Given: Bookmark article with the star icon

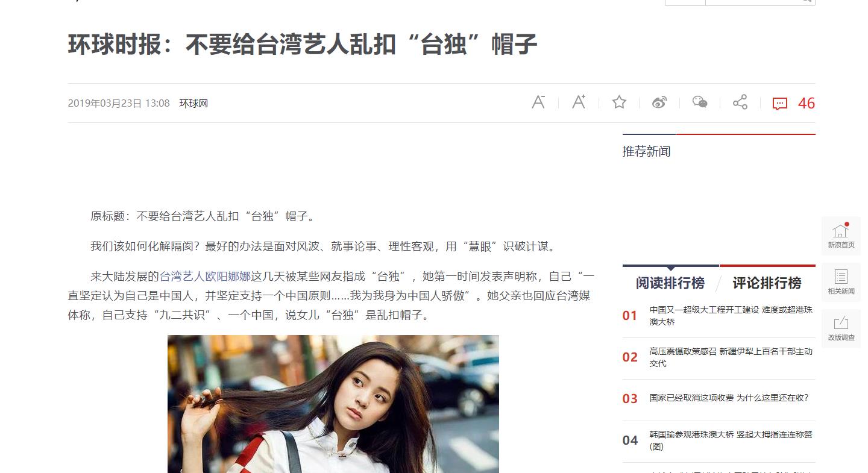Looking at the screenshot, I should 619,102.
